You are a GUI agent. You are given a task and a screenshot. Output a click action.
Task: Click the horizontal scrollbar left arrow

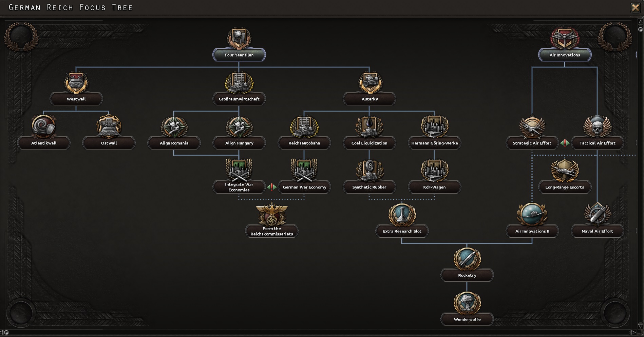(x=2, y=333)
